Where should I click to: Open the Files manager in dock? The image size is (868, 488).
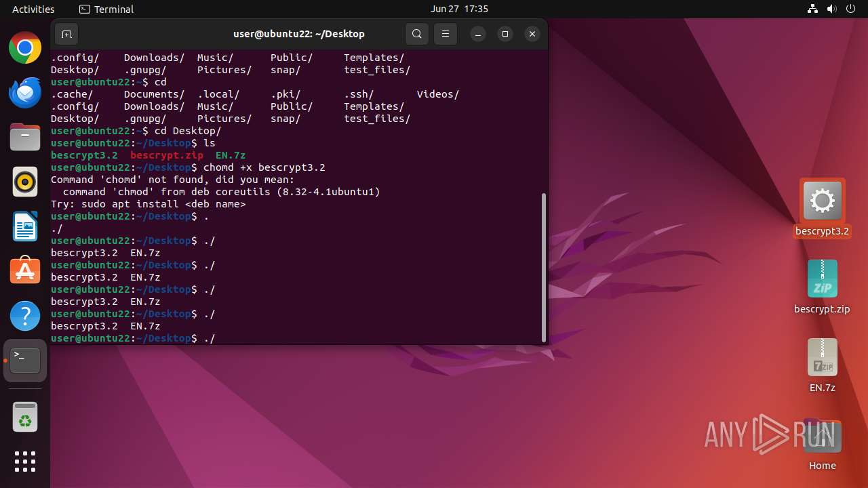[25, 137]
